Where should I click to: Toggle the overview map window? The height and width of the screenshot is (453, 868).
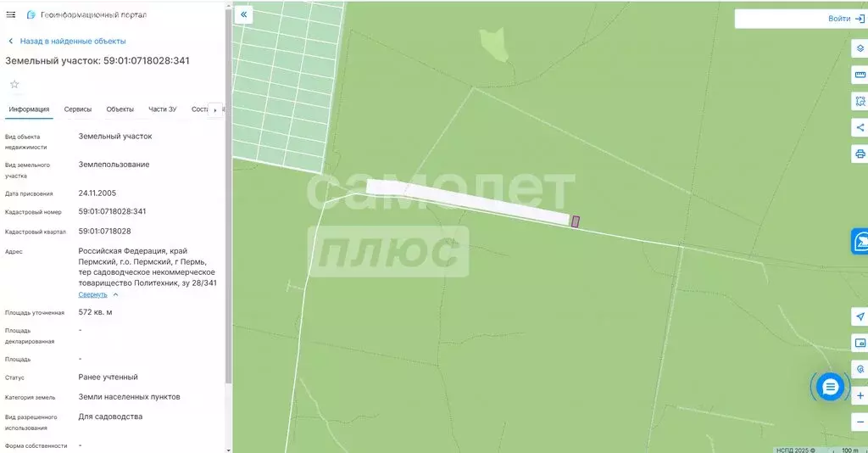tap(860, 344)
